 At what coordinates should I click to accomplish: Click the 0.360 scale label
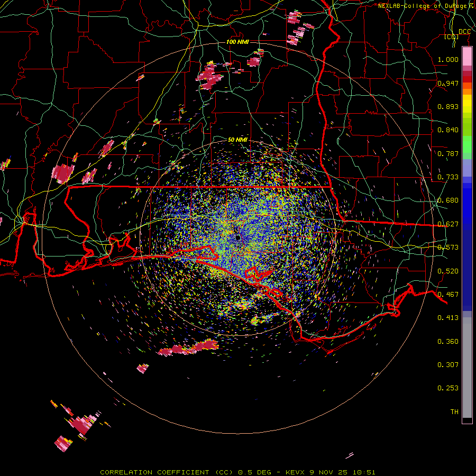[x=448, y=342]
